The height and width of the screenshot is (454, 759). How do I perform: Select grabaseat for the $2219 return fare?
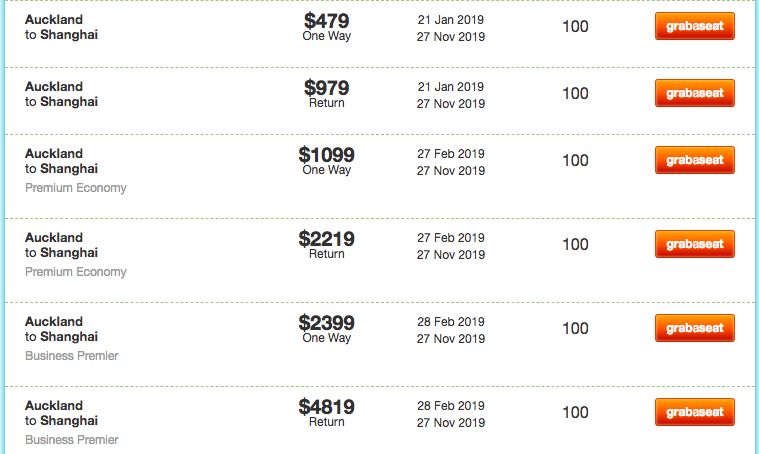pos(695,244)
